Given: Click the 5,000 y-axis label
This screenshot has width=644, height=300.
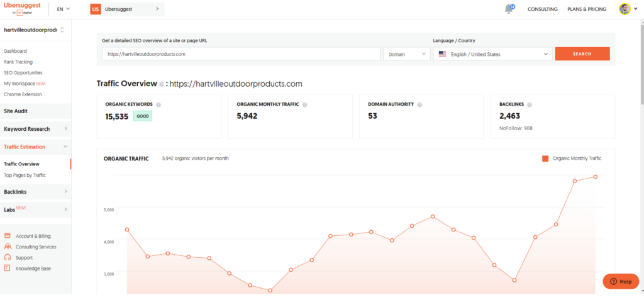Looking at the screenshot, I should [108, 209].
